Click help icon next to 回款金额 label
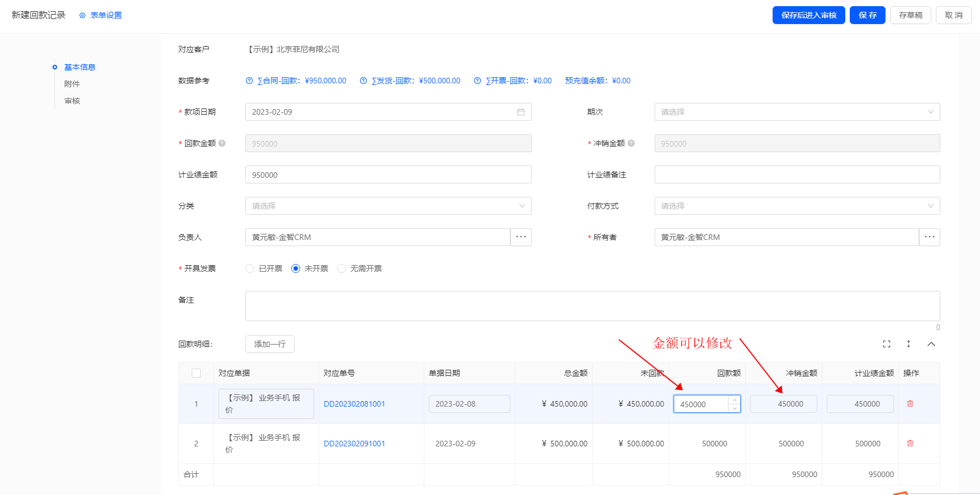The height and width of the screenshot is (495, 980). 222,143
